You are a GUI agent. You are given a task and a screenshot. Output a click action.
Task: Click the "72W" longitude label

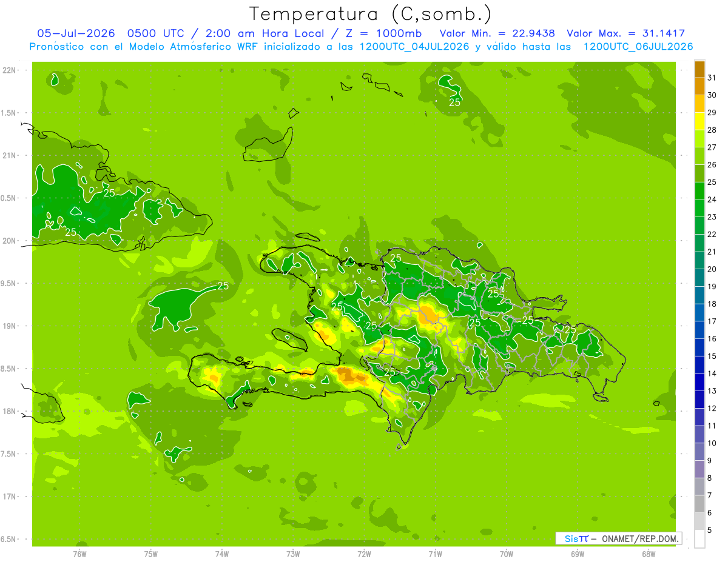click(365, 554)
